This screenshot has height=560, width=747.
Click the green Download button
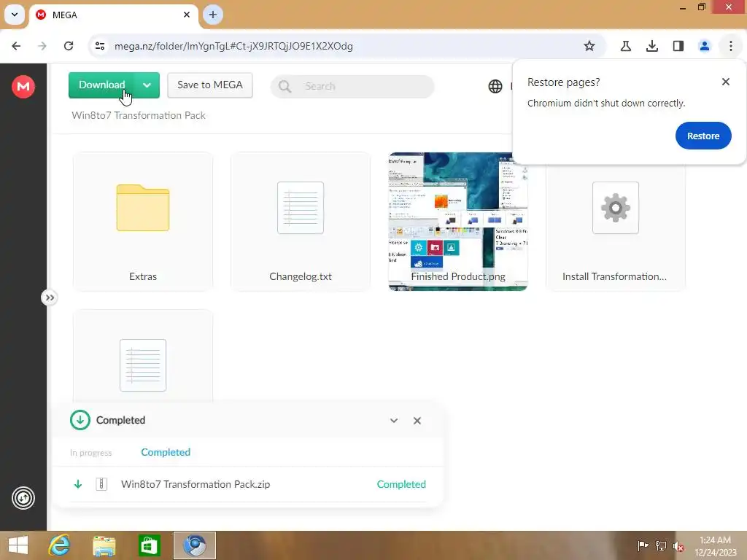pyautogui.click(x=101, y=85)
